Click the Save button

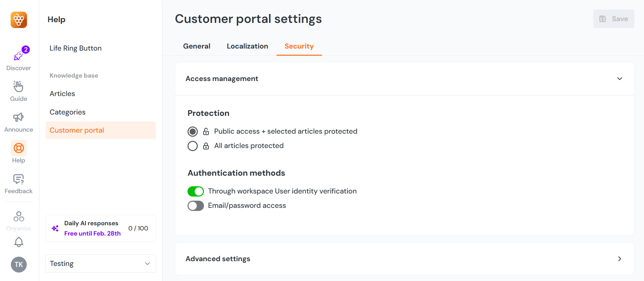pyautogui.click(x=614, y=19)
